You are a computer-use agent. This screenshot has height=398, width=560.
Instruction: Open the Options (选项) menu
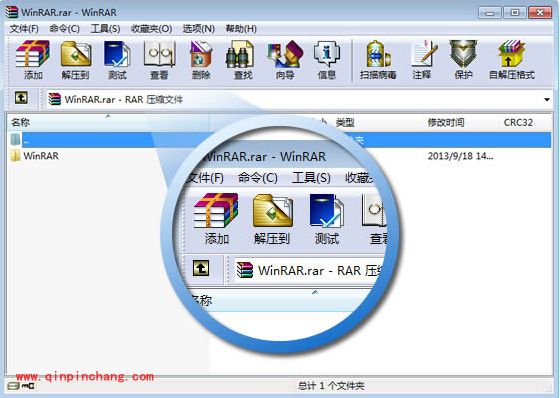[x=199, y=29]
